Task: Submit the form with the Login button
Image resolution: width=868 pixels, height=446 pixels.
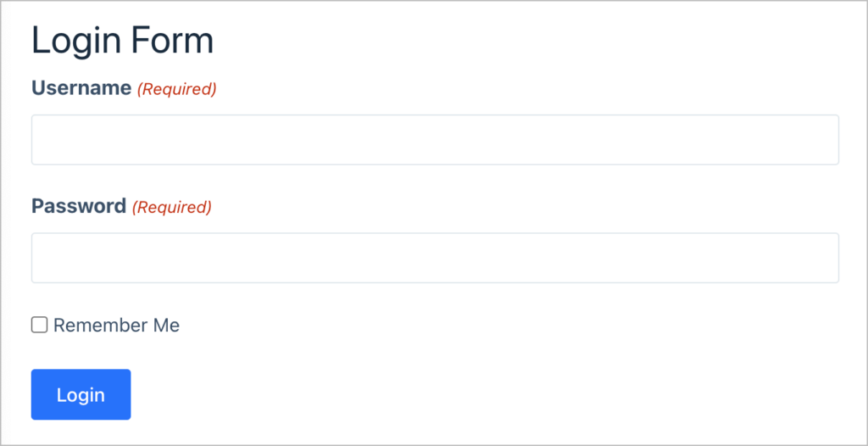Action: click(x=81, y=394)
